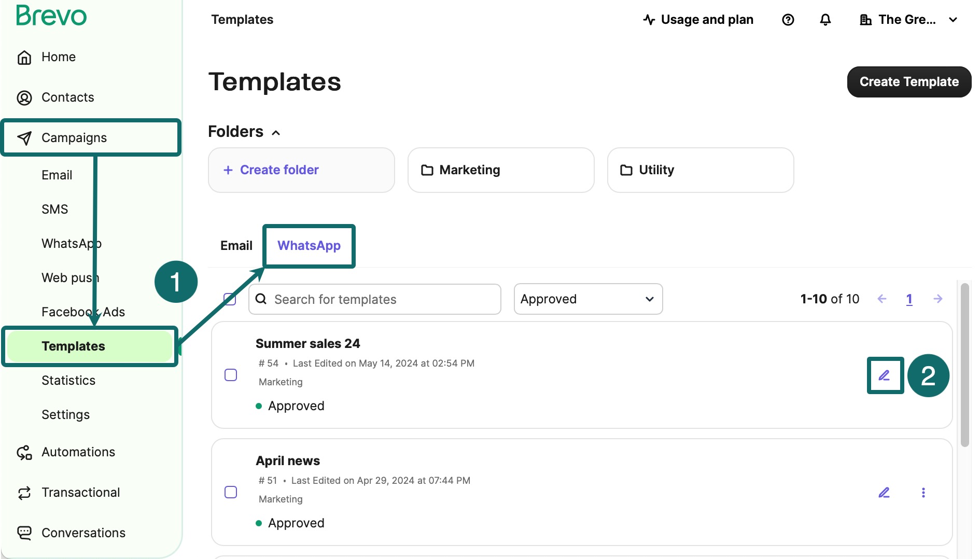Collapse the Folders section

pos(276,133)
